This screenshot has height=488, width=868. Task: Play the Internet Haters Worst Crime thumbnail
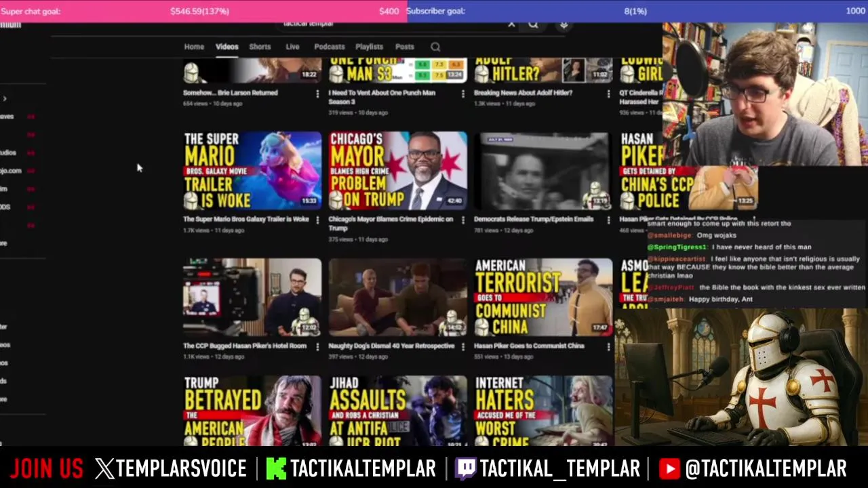tap(543, 411)
